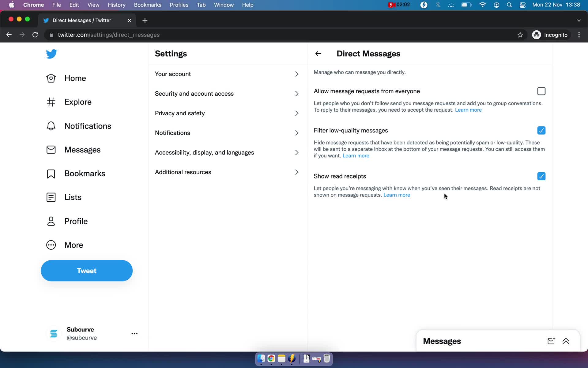Click the Explore hashtag icon

[x=51, y=102]
